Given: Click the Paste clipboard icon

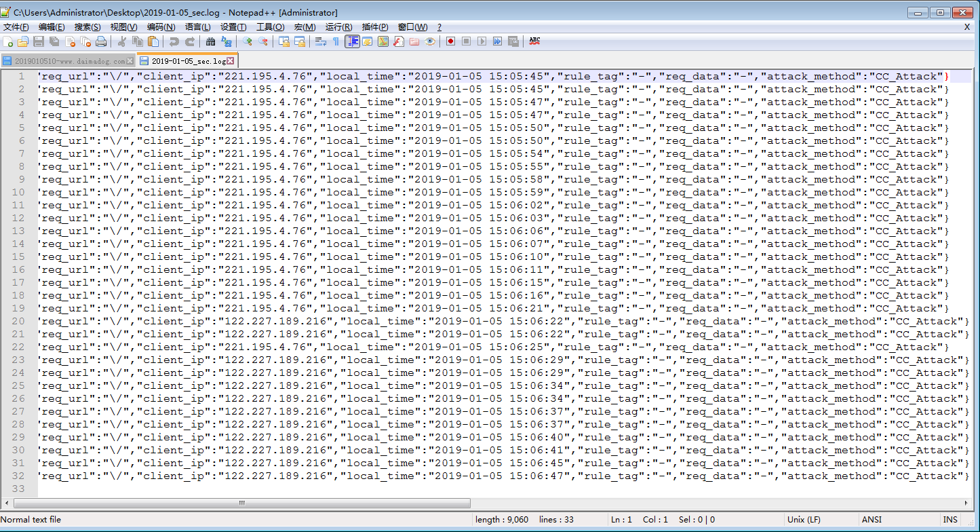Looking at the screenshot, I should point(153,41).
